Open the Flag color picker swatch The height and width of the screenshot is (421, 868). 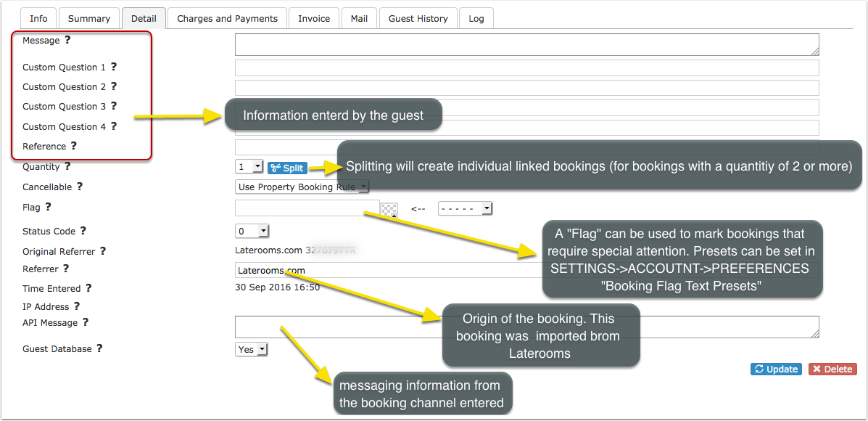coord(389,209)
